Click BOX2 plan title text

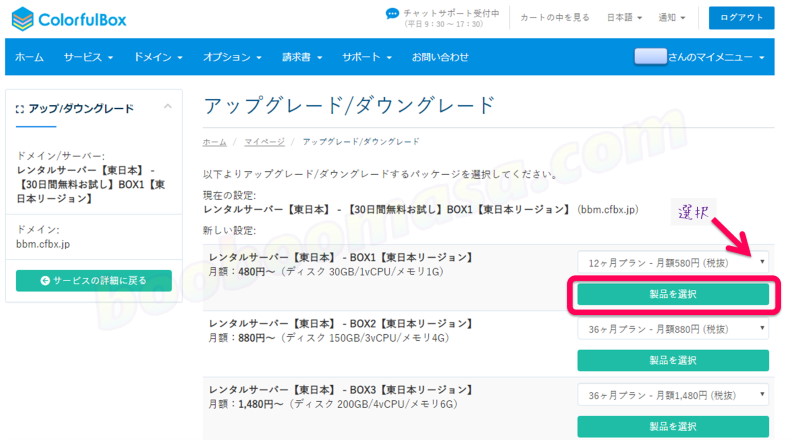coord(340,324)
